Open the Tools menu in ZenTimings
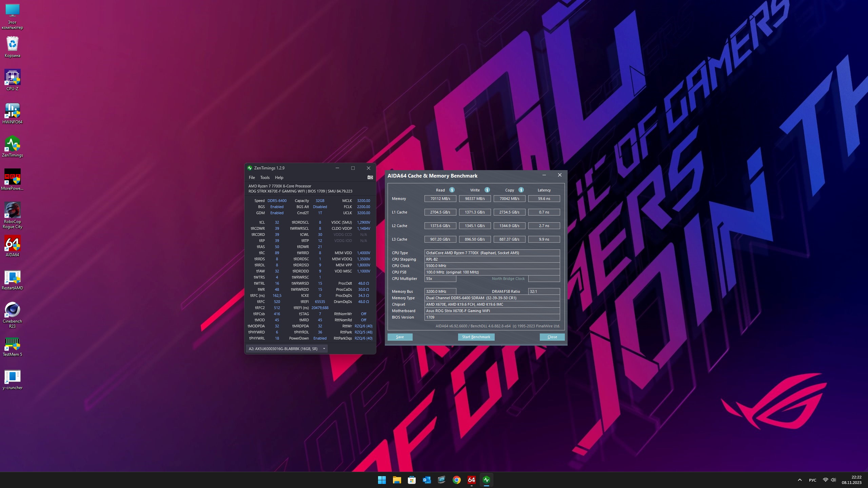This screenshot has height=488, width=868. pos(265,178)
